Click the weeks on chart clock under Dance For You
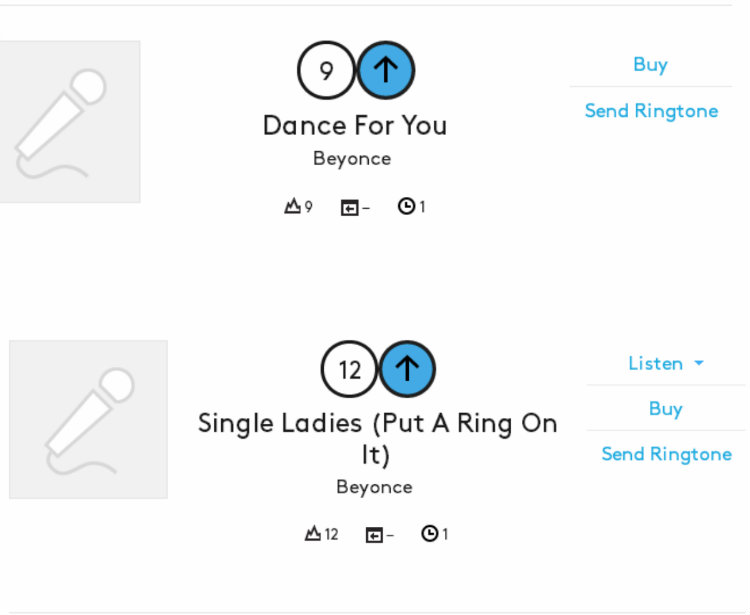Image resolution: width=750 pixels, height=615 pixels. pyautogui.click(x=406, y=207)
